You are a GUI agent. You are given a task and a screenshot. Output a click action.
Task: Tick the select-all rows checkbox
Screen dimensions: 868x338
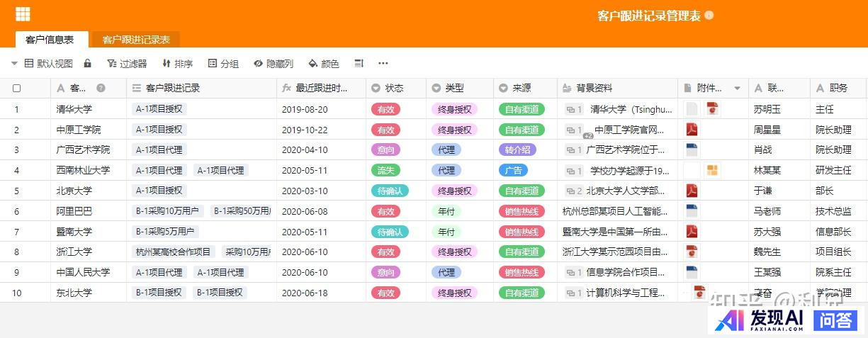pyautogui.click(x=17, y=89)
